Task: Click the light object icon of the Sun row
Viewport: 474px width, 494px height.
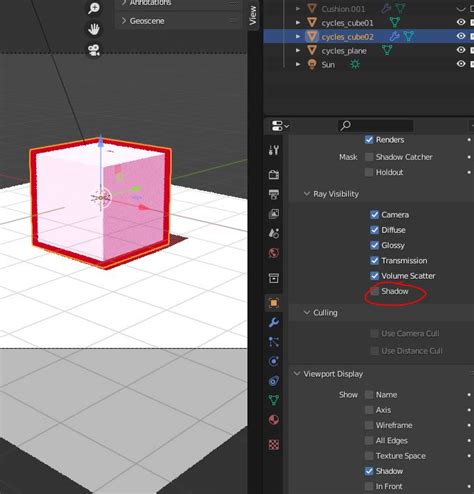Action: [312, 64]
